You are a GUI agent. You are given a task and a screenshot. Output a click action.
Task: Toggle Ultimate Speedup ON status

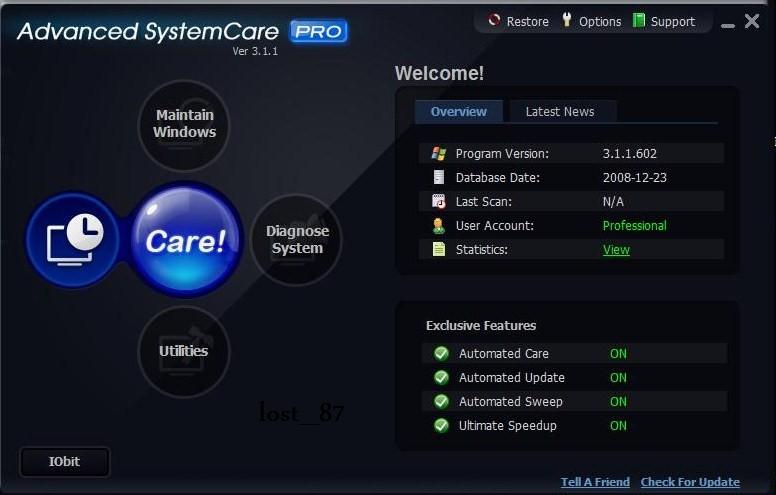pos(618,426)
